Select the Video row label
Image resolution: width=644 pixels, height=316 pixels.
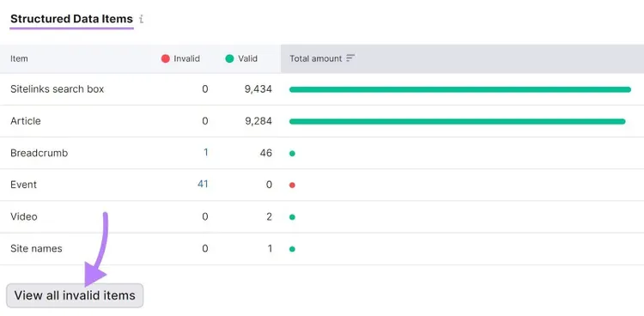pos(24,216)
